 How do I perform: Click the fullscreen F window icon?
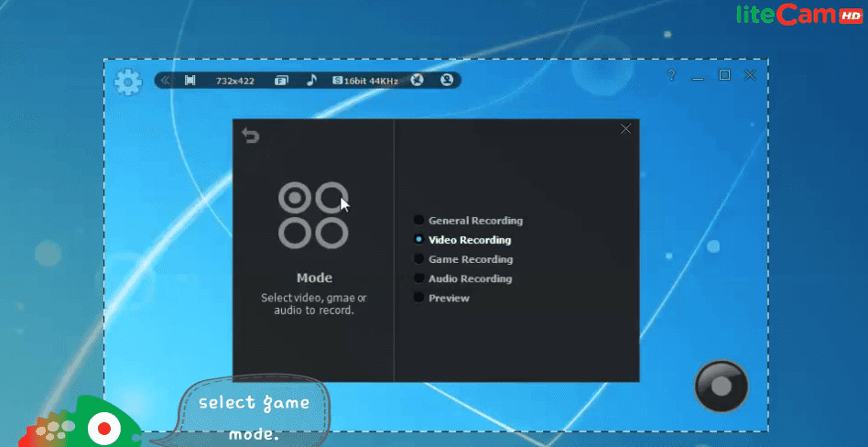[281, 81]
